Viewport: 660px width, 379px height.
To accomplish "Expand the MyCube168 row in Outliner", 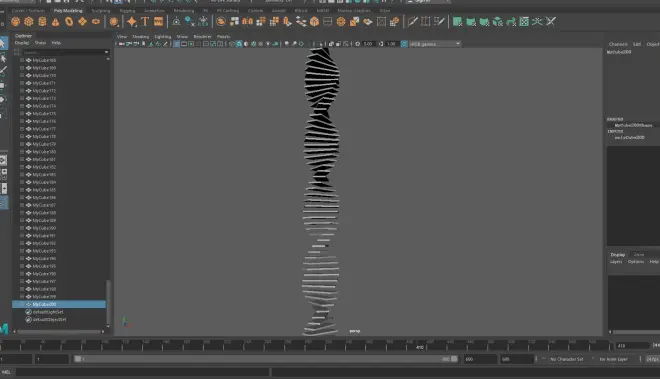I will click(22, 60).
